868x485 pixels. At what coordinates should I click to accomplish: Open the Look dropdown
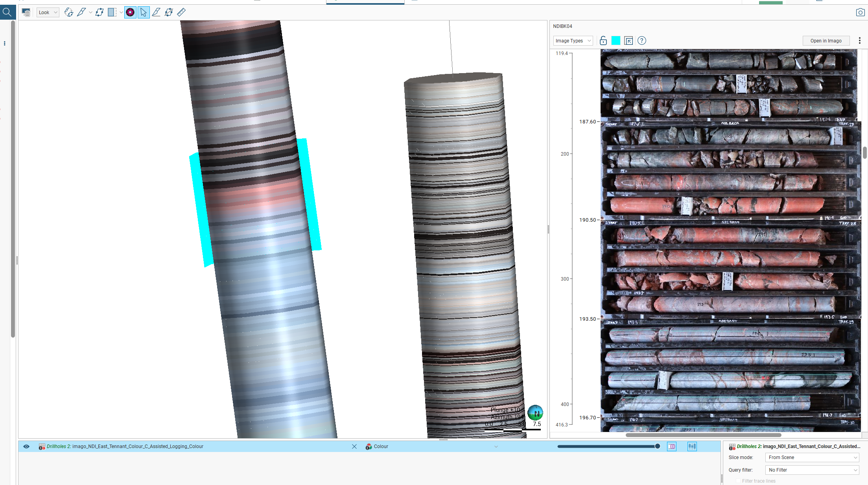click(x=48, y=13)
